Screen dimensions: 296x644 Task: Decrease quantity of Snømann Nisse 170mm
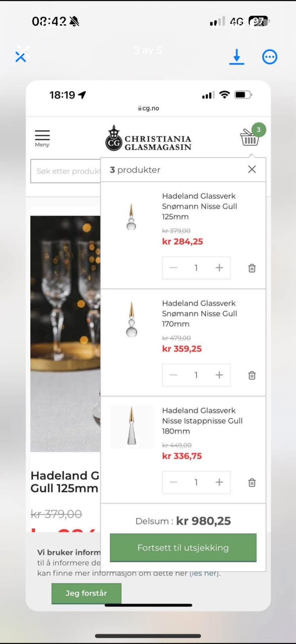173,375
